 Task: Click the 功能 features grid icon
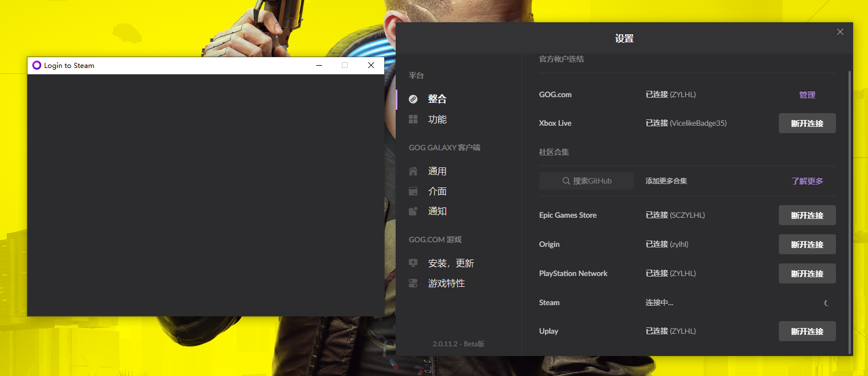pos(413,119)
